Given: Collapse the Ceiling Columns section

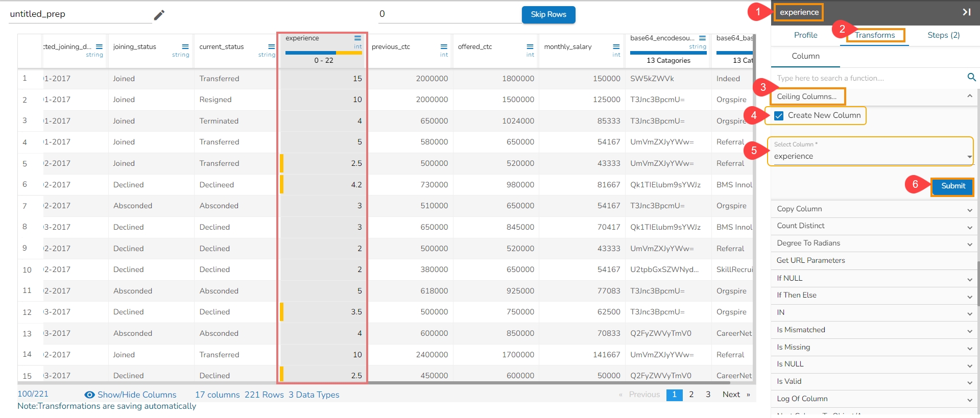Looking at the screenshot, I should pyautogui.click(x=969, y=96).
